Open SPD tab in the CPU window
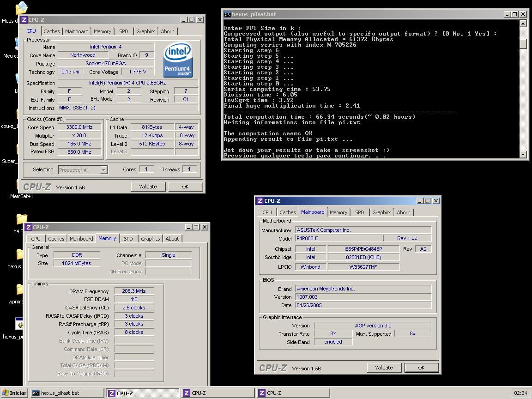This screenshot has width=532, height=399. point(123,31)
